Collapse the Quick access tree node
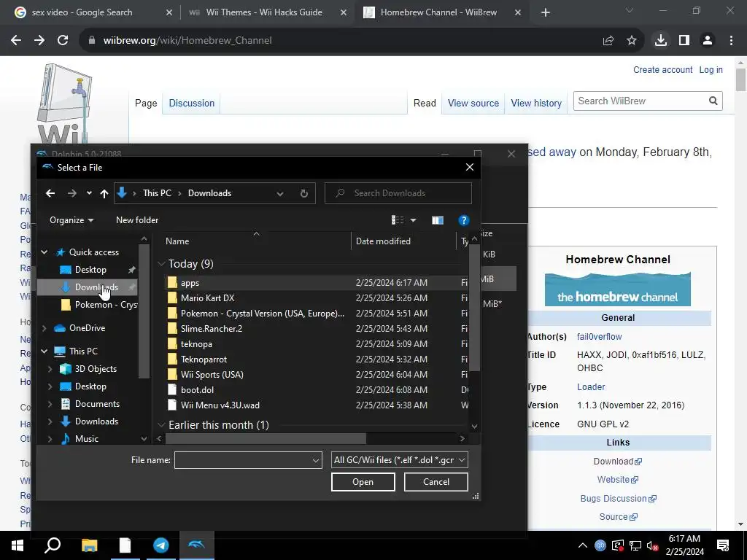747x560 pixels. 44,252
